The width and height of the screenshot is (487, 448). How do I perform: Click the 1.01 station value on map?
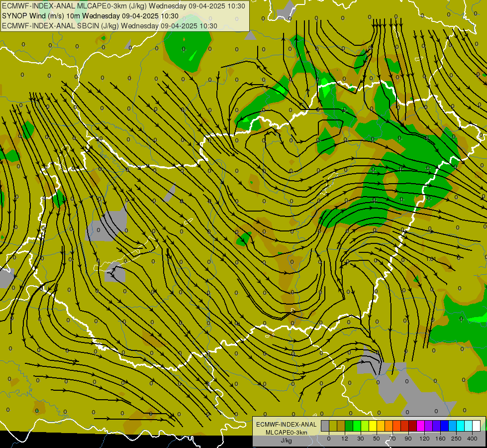click(x=430, y=259)
